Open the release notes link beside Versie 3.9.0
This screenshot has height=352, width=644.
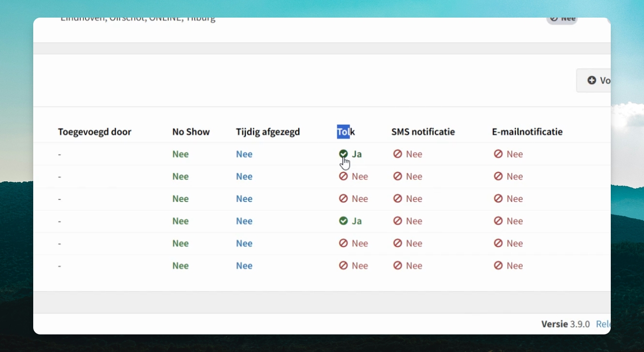603,324
